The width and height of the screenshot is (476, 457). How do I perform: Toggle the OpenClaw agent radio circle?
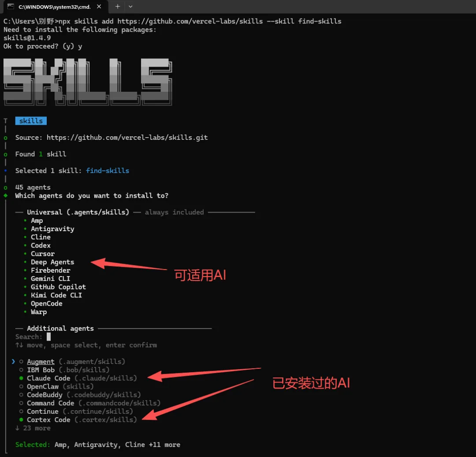coord(21,386)
